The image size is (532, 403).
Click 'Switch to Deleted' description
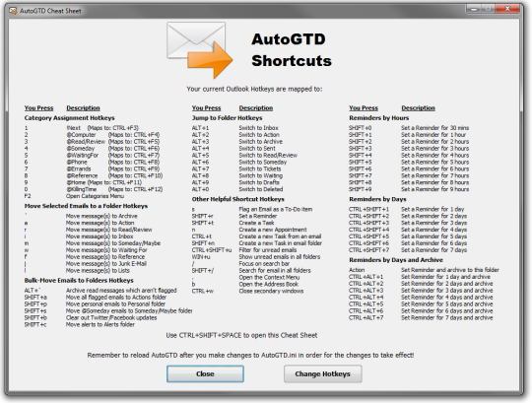(x=261, y=189)
